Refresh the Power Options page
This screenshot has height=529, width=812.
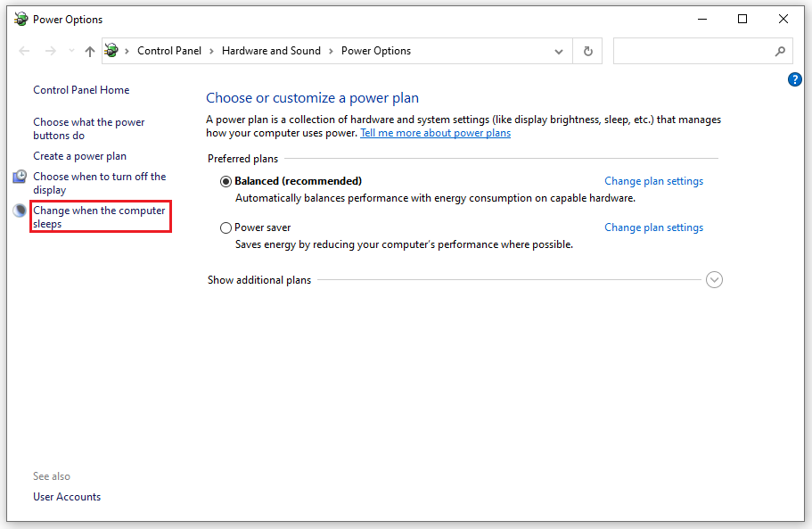(587, 52)
